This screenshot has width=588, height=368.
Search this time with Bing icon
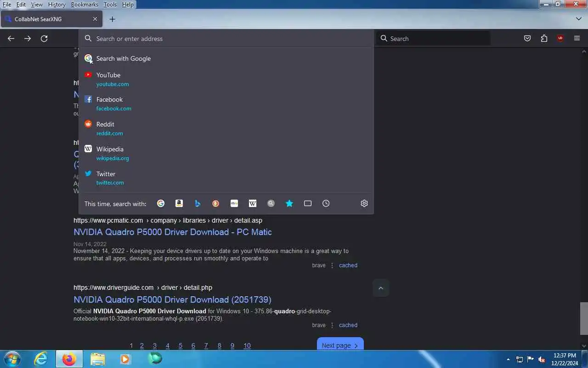[x=198, y=203]
